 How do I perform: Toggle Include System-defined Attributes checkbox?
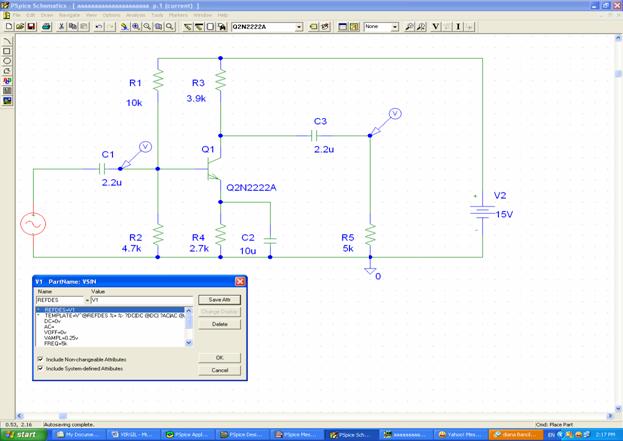(x=41, y=368)
